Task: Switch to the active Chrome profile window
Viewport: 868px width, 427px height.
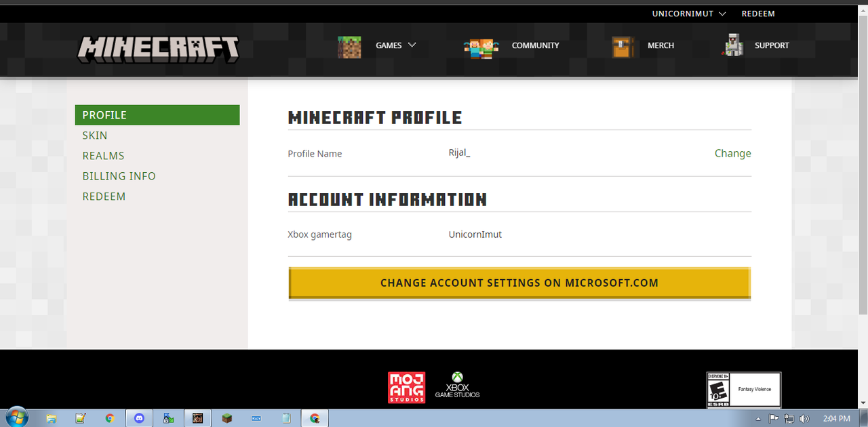Action: point(315,418)
